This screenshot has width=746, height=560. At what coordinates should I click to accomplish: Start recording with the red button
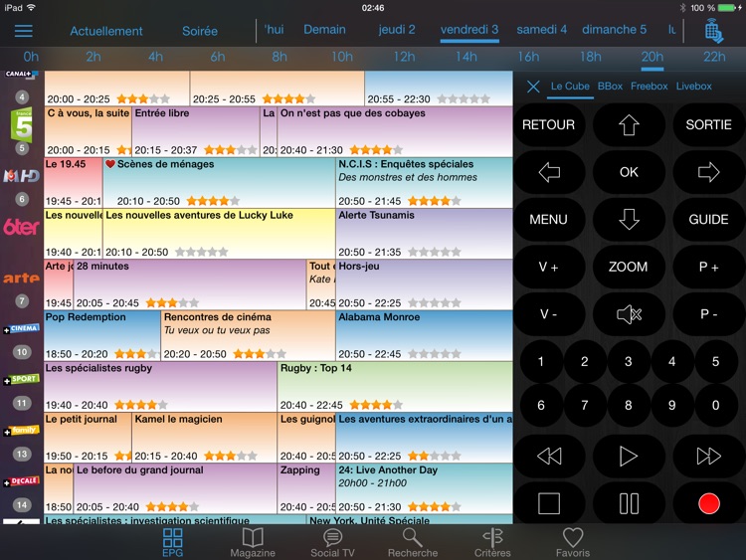coord(708,503)
